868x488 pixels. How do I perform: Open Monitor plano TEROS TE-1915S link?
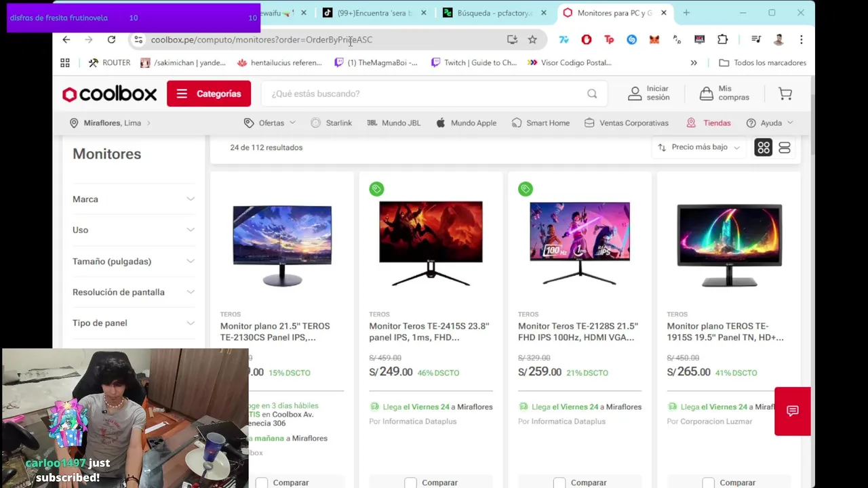[x=726, y=331]
